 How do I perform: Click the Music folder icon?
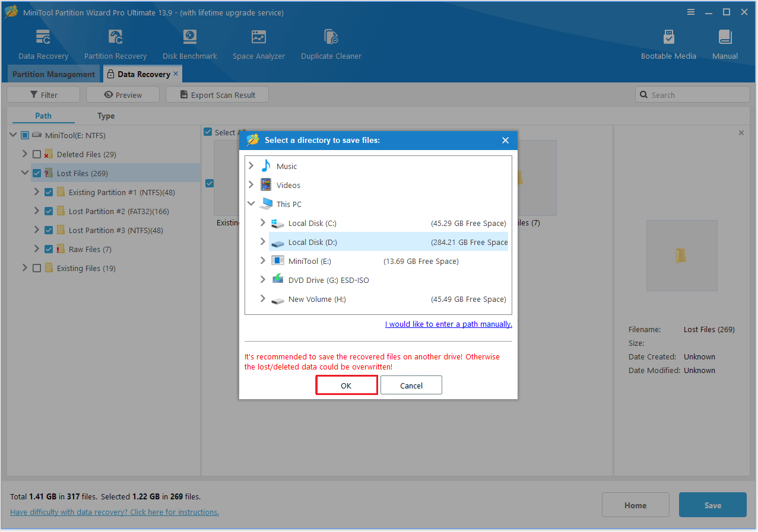point(266,166)
